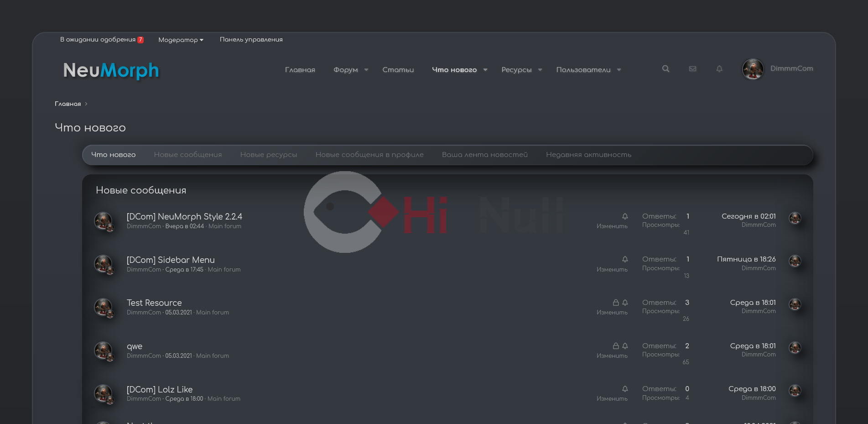
Task: Open the alerts bell in header
Action: coord(719,69)
